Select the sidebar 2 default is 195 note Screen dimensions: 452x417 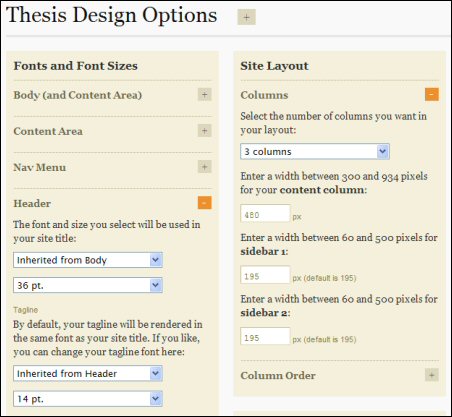point(324,340)
